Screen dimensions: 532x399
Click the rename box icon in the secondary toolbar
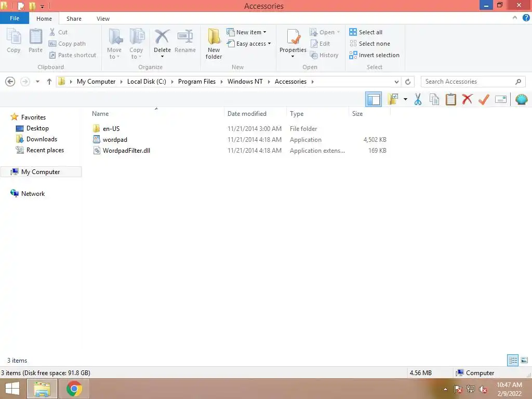point(501,99)
